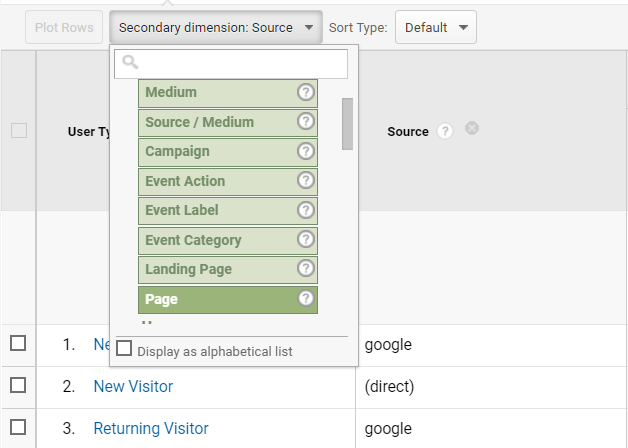Click help icon for Event Action
Screen dimensions: 628x448
(x=306, y=180)
